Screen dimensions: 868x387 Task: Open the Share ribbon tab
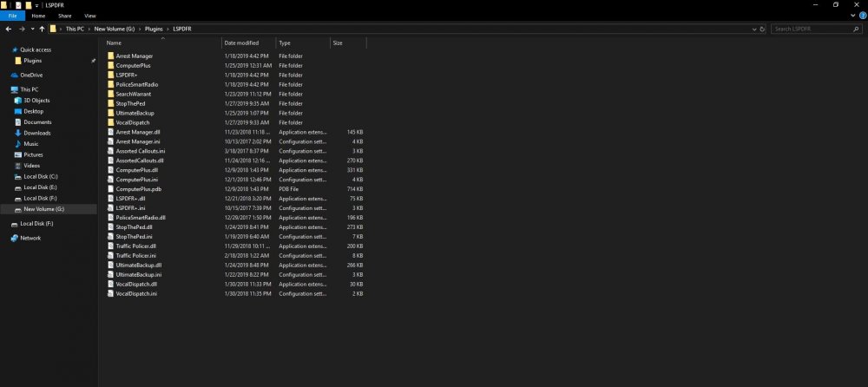tap(64, 16)
